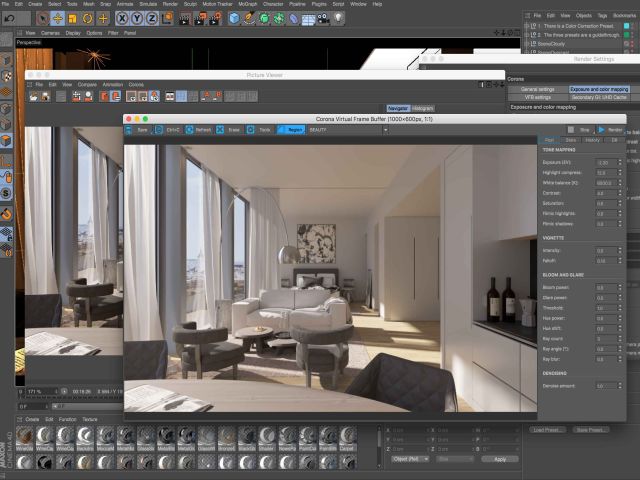Toggle Y axis lock
This screenshot has height=480, width=640.
tap(137, 18)
